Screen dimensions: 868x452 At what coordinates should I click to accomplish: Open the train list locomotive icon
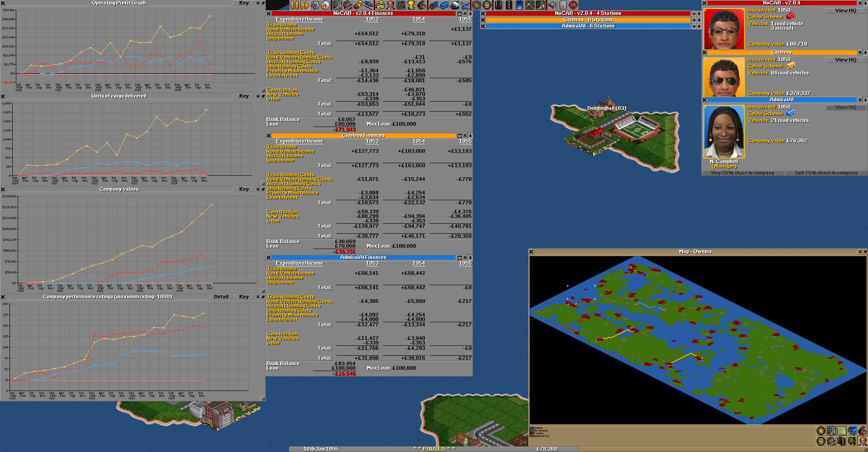(434, 5)
